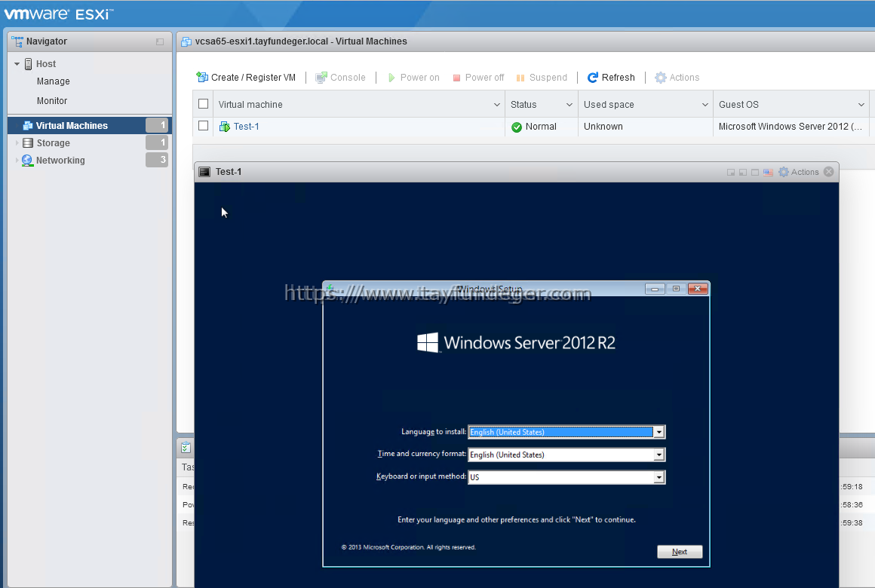Select Host in the Navigator
875x588 pixels.
coord(46,64)
